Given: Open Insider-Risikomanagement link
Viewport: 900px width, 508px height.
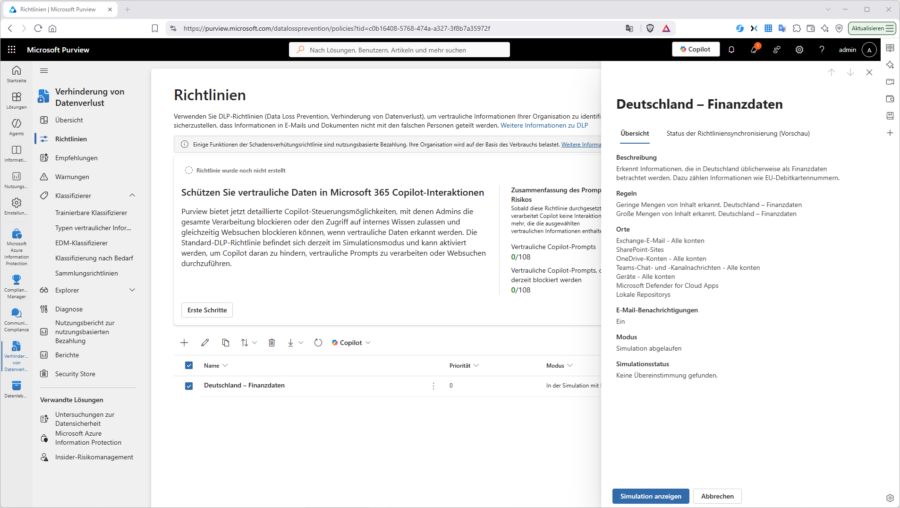Looking at the screenshot, I should pos(94,457).
